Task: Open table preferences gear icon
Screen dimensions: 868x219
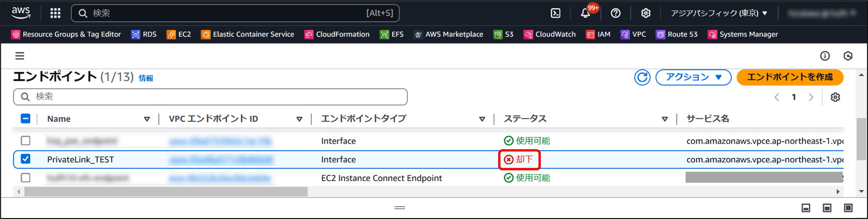Action: click(x=835, y=97)
